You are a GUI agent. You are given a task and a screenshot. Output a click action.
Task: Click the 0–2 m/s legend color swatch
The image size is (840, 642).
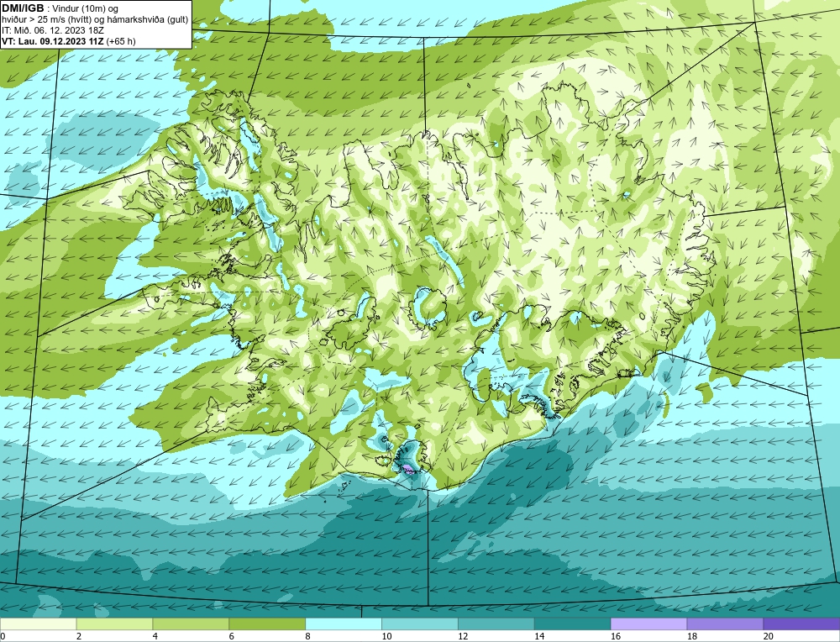[38, 624]
